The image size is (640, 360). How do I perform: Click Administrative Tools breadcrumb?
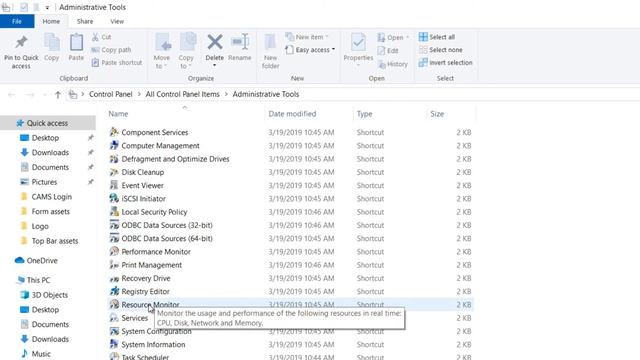point(266,94)
